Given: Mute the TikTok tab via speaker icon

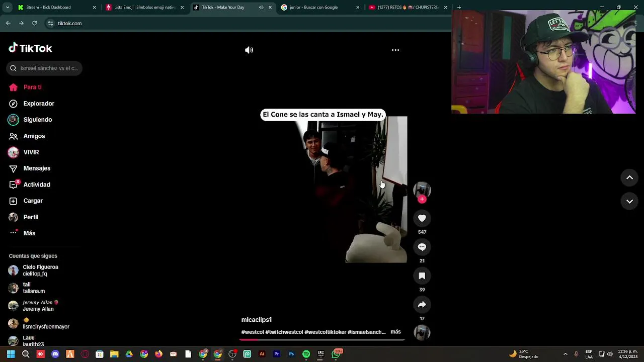Looking at the screenshot, I should (261, 8).
